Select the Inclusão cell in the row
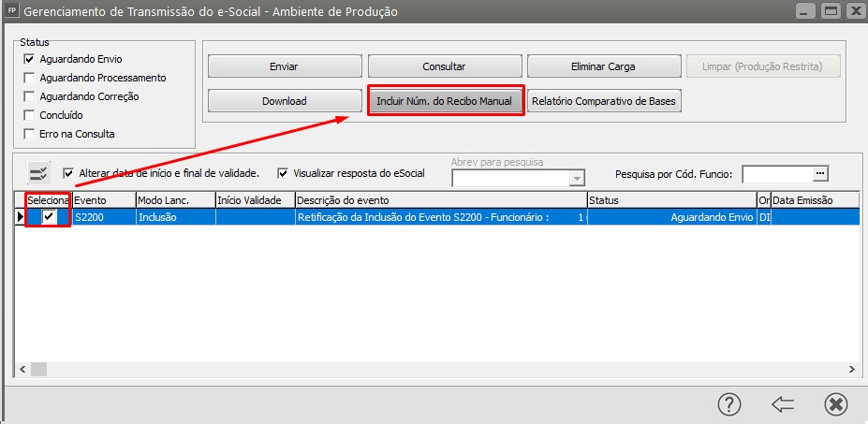Screen dimensions: 868x424 [175, 217]
